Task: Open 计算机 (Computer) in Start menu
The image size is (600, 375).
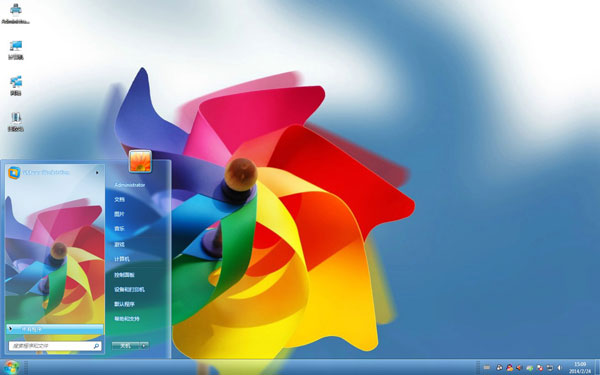Action: [122, 259]
